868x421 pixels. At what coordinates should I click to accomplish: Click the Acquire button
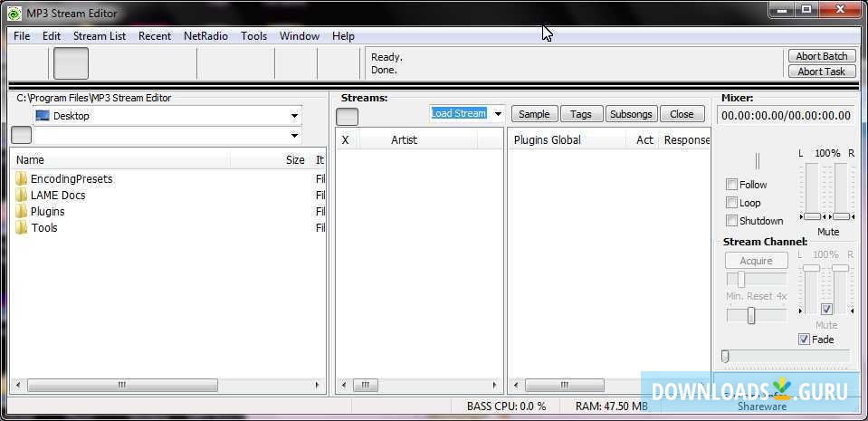click(x=756, y=261)
